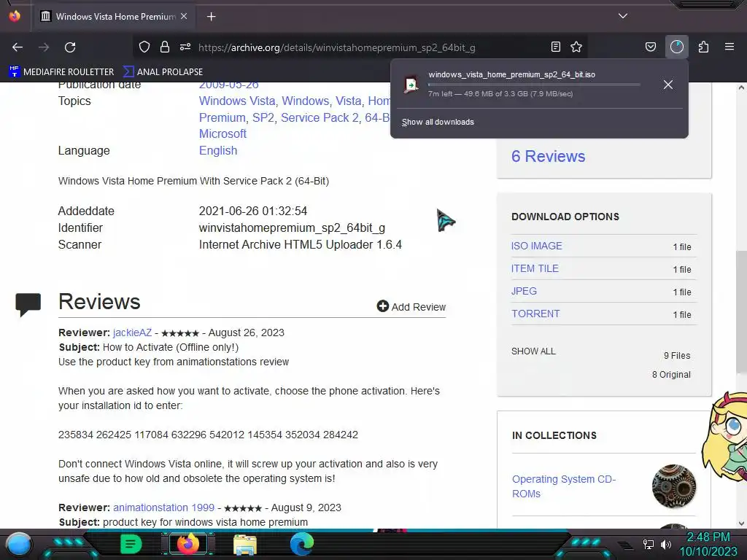The height and width of the screenshot is (560, 747).
Task: Click Add Review
Action: [x=411, y=307]
